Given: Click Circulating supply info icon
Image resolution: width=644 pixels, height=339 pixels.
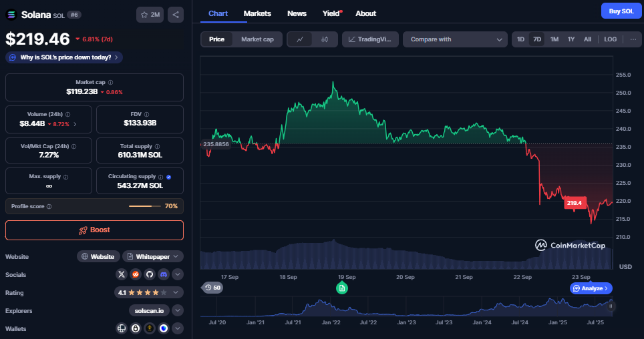Looking at the screenshot, I should click(160, 177).
